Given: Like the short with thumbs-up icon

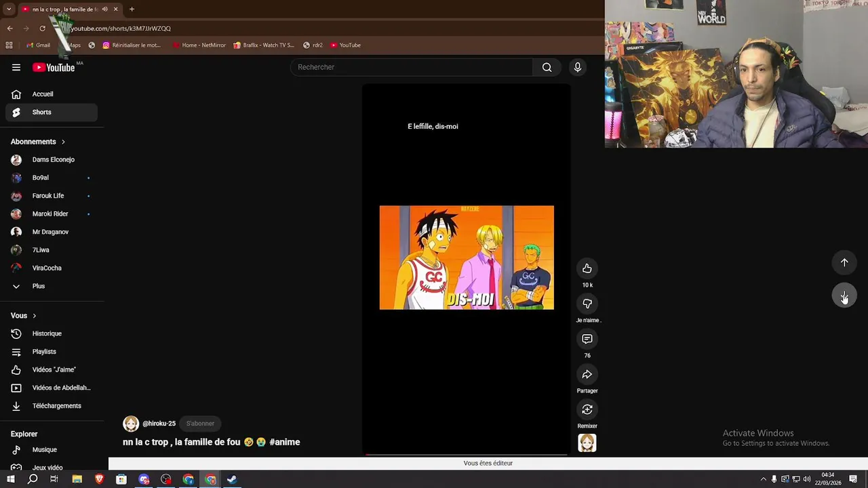Looking at the screenshot, I should pos(587,268).
